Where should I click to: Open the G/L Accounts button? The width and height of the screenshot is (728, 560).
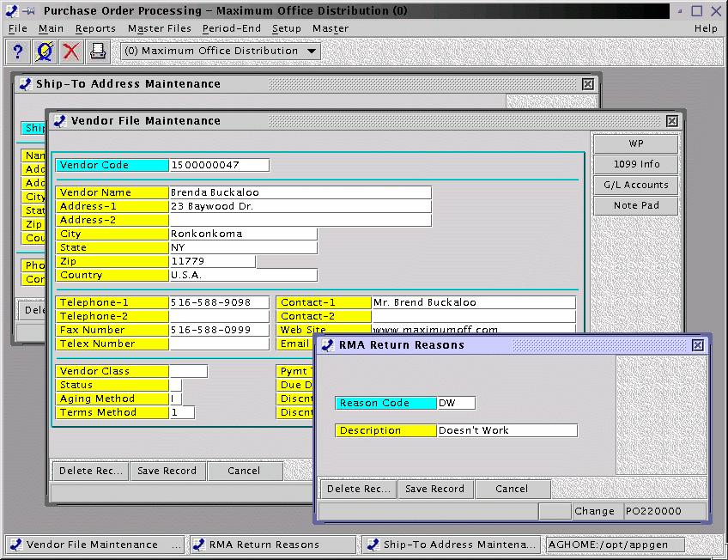pyautogui.click(x=636, y=185)
